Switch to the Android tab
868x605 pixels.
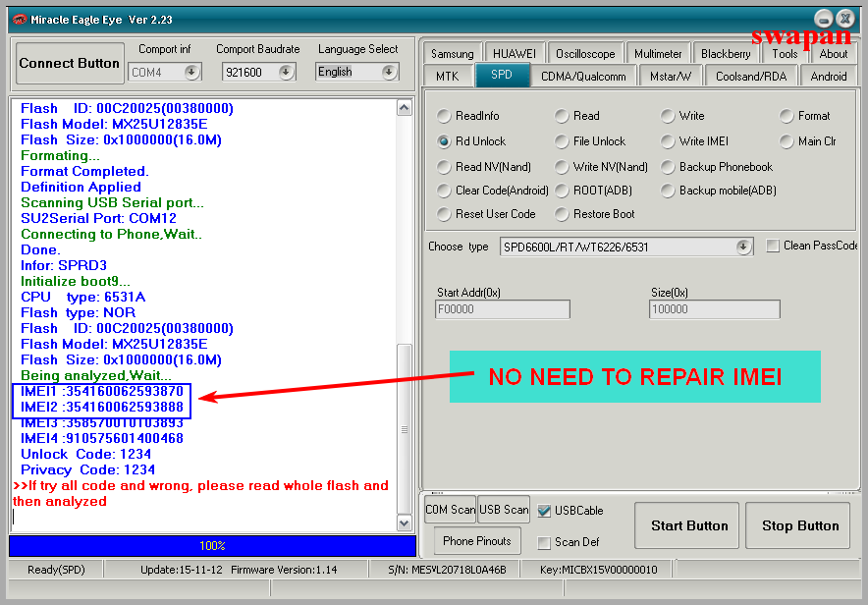point(829,76)
